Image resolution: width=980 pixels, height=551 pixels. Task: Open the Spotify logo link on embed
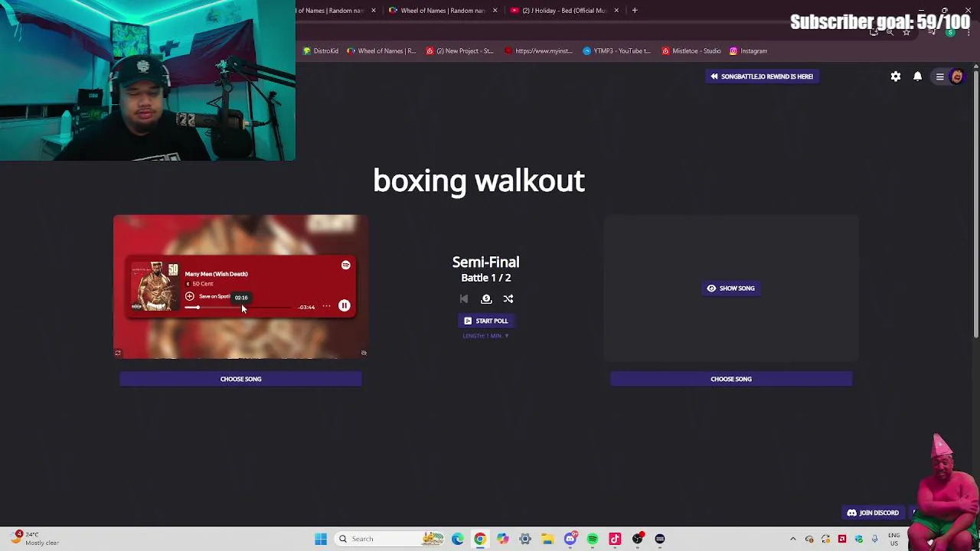346,265
